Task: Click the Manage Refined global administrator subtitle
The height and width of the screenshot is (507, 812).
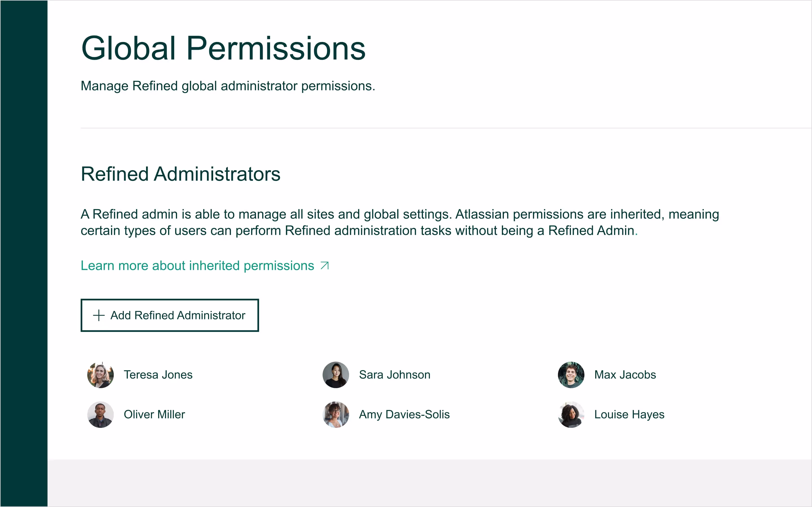Action: (x=228, y=86)
